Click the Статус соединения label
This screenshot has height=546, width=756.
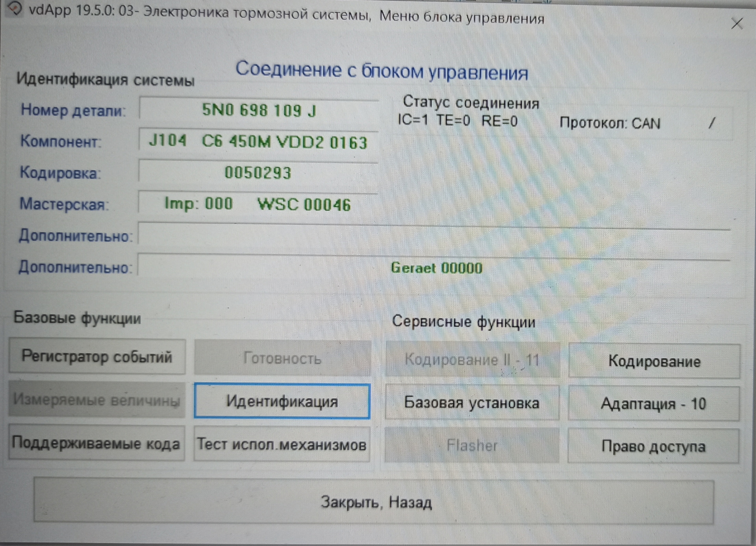(471, 102)
